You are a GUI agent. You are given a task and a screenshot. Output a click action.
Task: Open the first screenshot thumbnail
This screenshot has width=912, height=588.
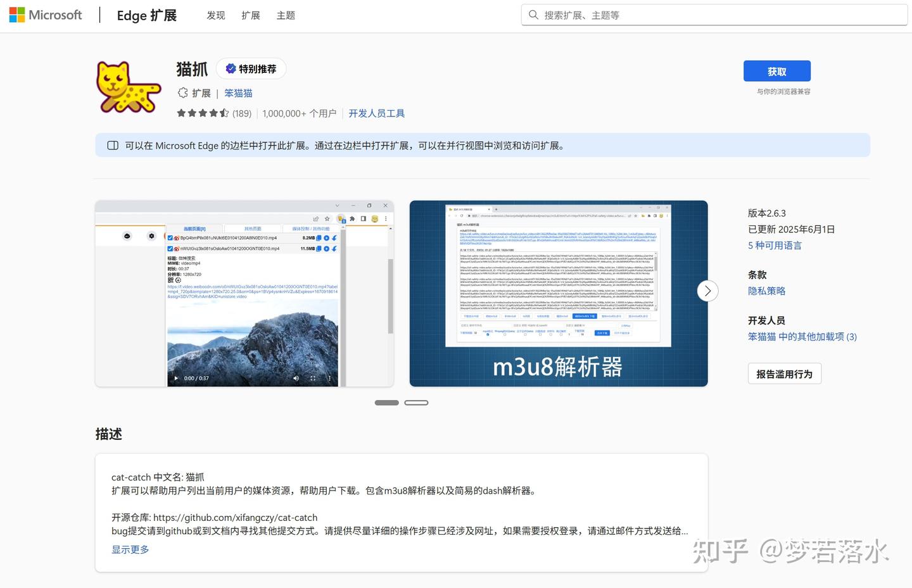(x=244, y=294)
